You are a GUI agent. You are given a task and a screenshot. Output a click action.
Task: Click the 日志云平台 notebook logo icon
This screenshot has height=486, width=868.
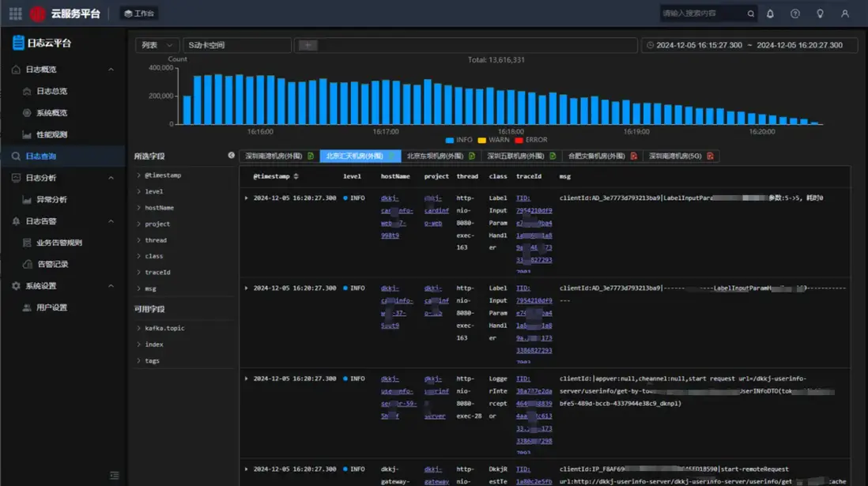click(x=18, y=43)
